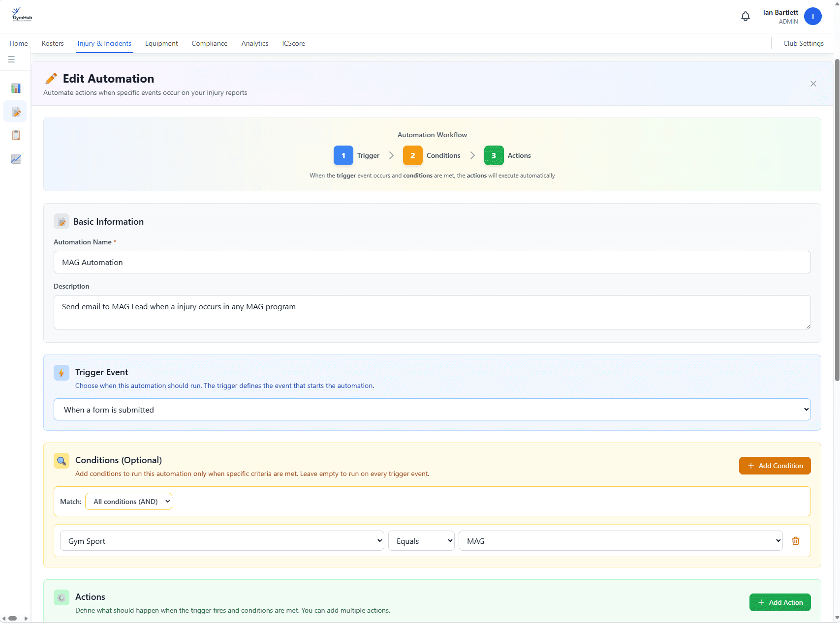This screenshot has height=623, width=840.
Task: Click the 'Basic Information' heading
Action: [x=108, y=222]
